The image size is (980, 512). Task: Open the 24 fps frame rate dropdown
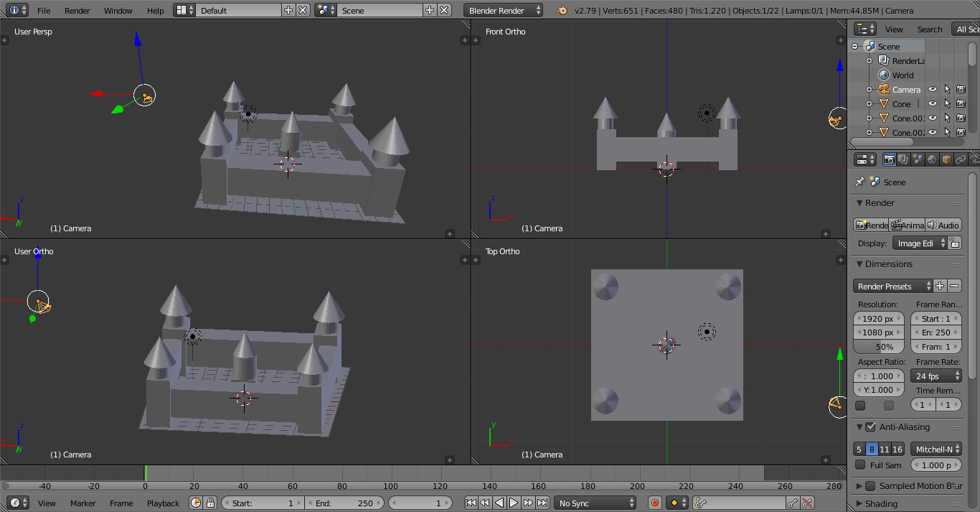tap(936, 376)
